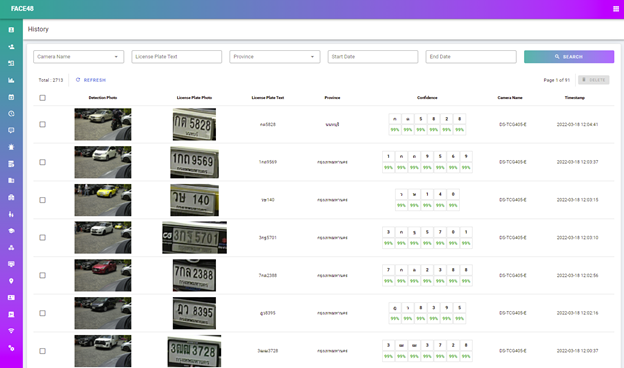Screen dimensions: 624x368
Task: Check the row with timestamp 12:02:16
Action: pyautogui.click(x=43, y=313)
